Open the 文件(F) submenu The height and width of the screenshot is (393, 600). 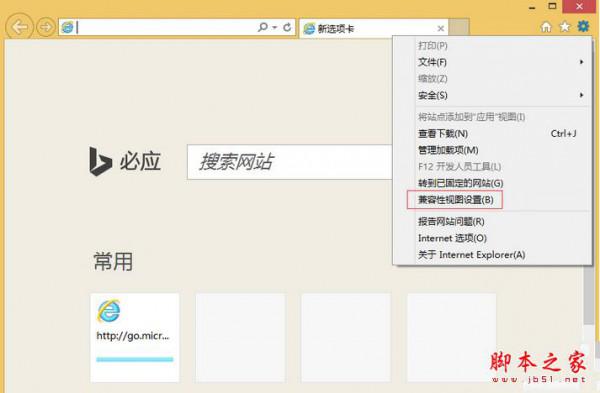point(492,62)
